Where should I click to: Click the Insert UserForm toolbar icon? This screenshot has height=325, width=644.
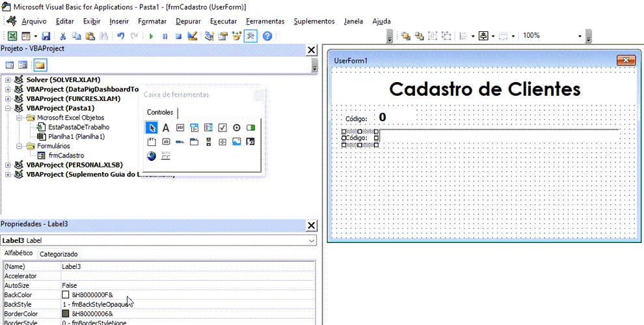click(25, 36)
